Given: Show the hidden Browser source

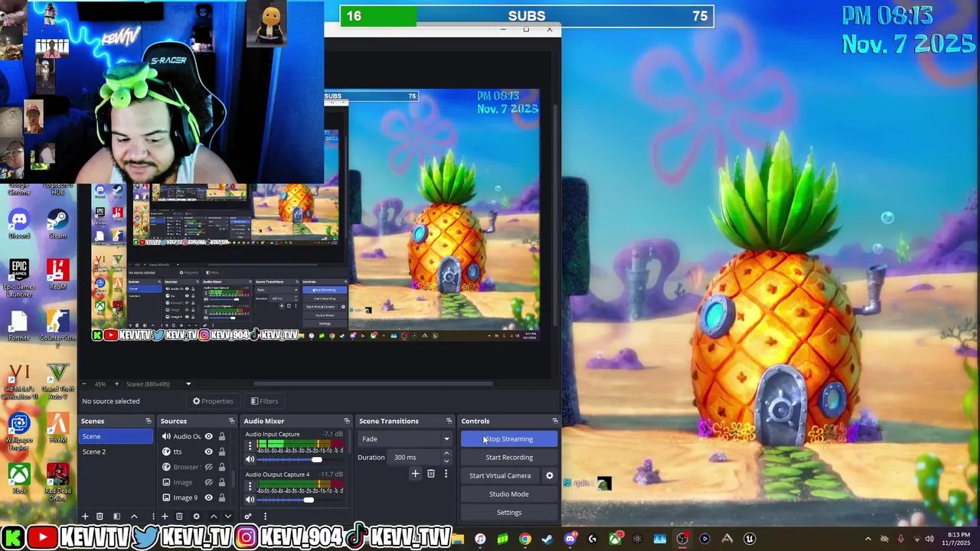Looking at the screenshot, I should (208, 467).
